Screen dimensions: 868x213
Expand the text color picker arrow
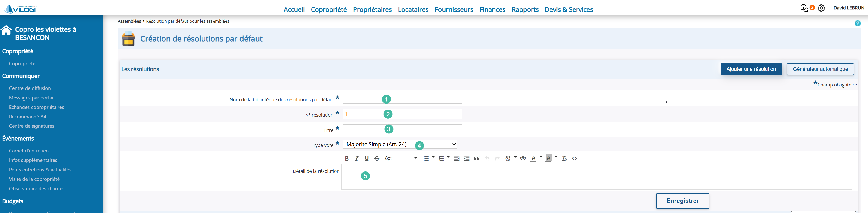[541, 157]
